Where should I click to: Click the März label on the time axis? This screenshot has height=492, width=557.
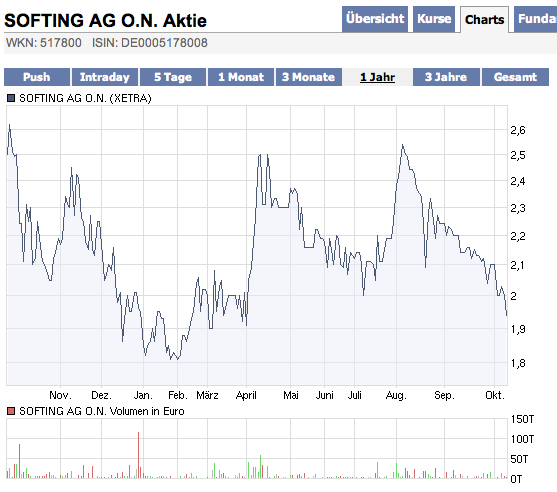(x=207, y=395)
